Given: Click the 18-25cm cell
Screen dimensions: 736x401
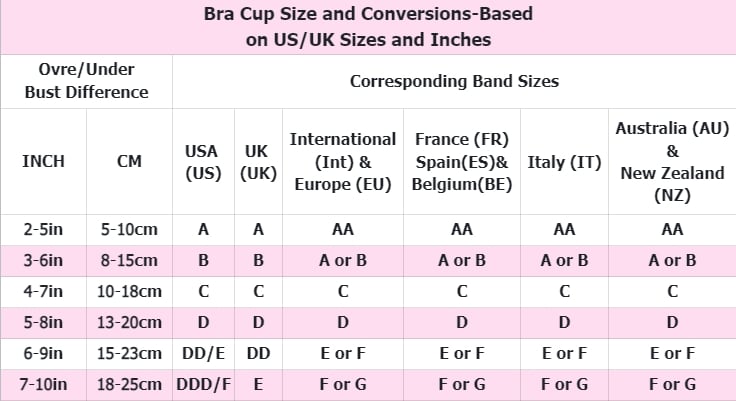Looking at the screenshot, I should coord(129,385).
